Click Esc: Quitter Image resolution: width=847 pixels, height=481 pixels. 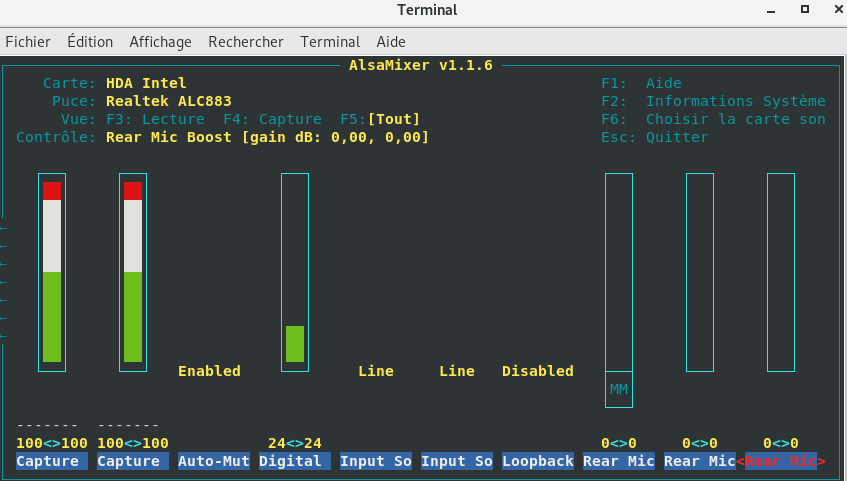(654, 137)
